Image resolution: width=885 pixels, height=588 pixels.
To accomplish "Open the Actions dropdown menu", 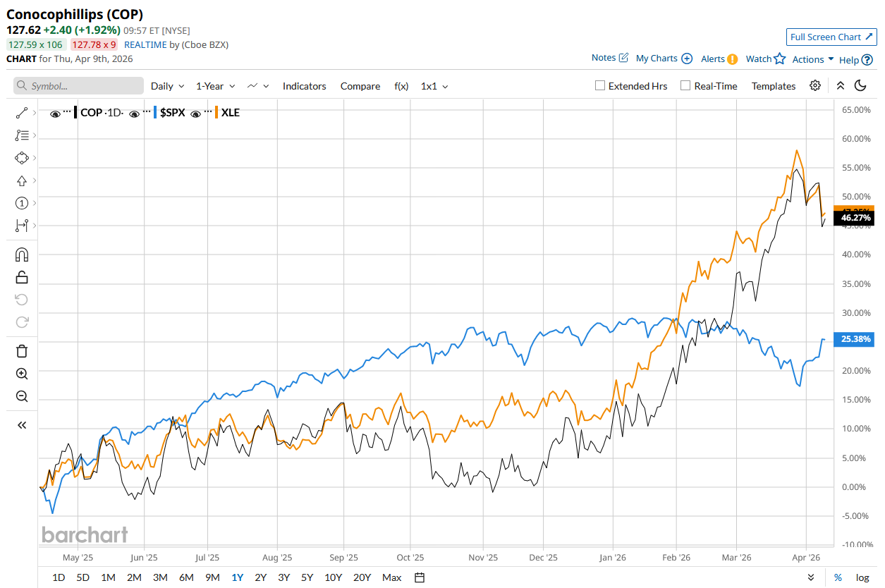I will (813, 59).
